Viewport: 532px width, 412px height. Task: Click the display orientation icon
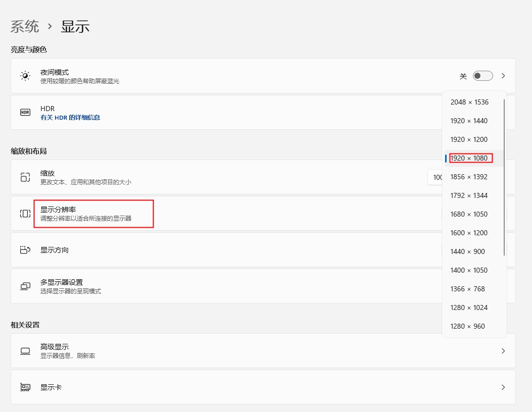[x=25, y=250]
